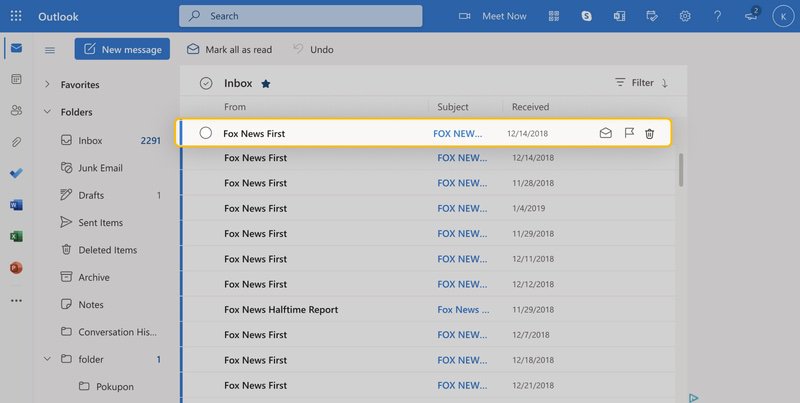Launch Word from left rail
This screenshot has width=800, height=403.
tap(16, 205)
